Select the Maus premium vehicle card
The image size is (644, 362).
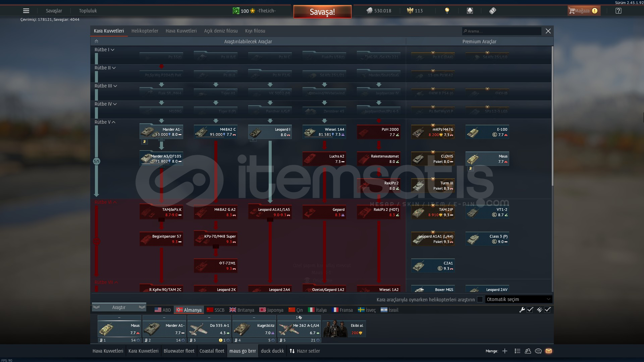tap(487, 159)
